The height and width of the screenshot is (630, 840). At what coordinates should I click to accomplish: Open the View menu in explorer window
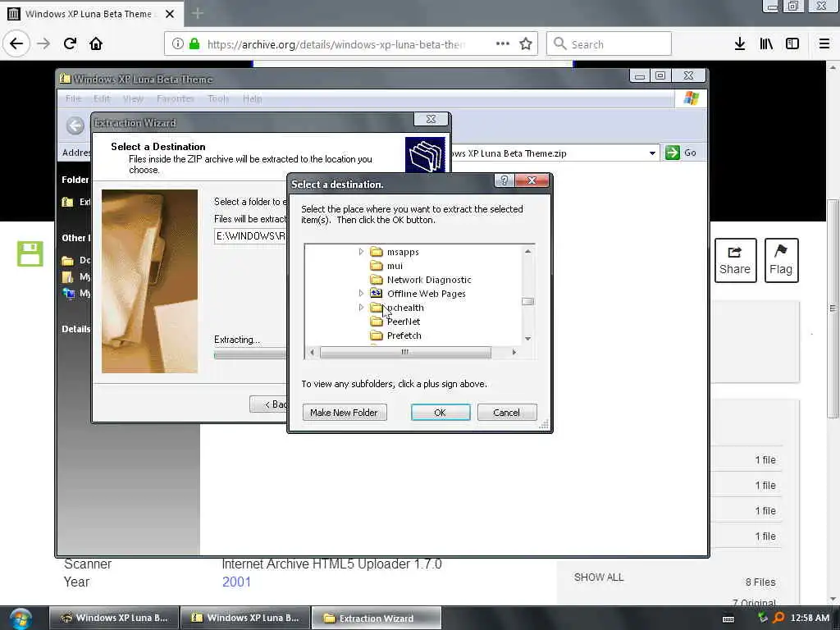click(133, 98)
